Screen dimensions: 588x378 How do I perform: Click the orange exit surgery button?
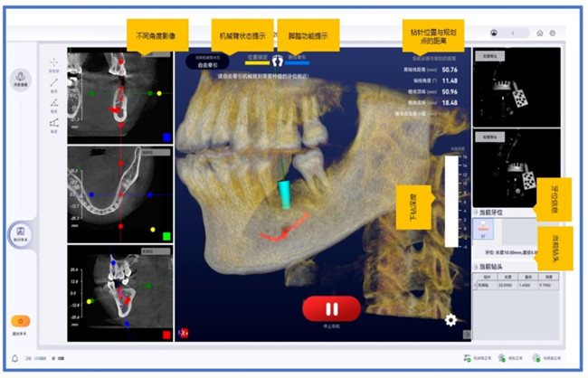(x=19, y=321)
